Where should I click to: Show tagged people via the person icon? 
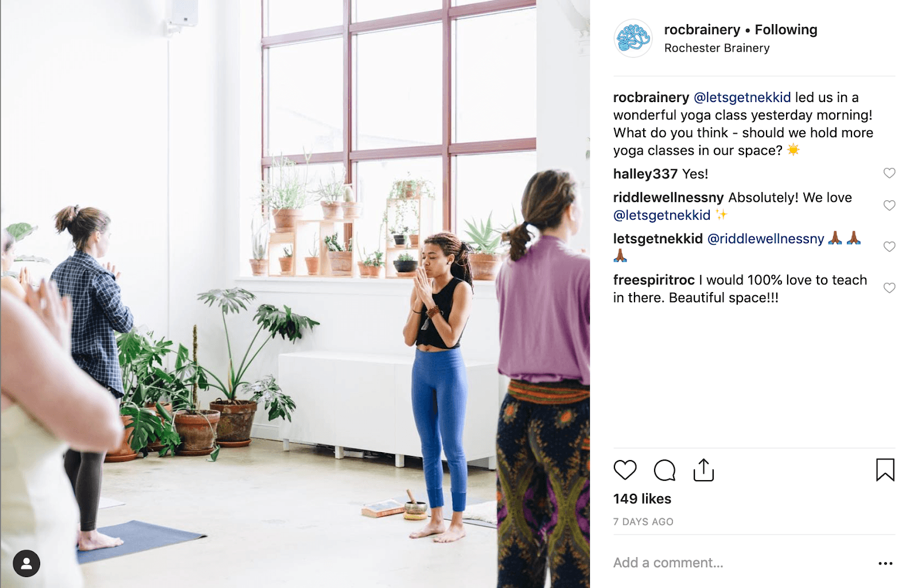26,563
